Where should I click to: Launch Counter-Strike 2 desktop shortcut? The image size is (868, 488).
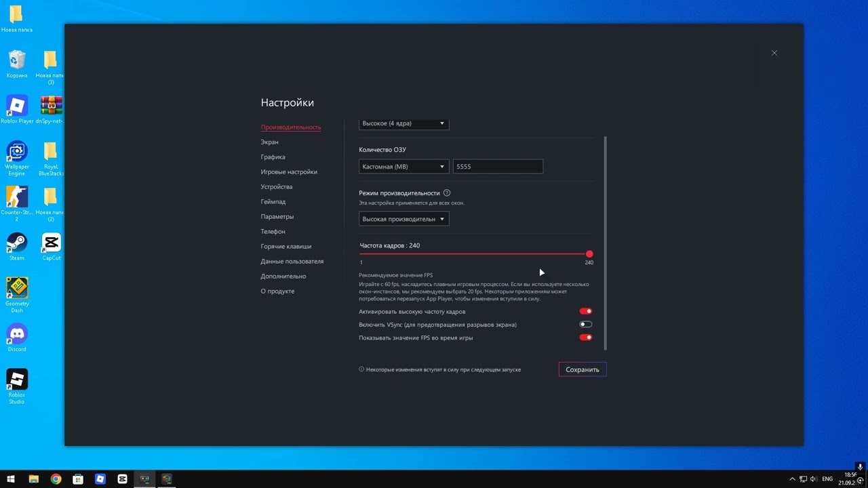[17, 203]
